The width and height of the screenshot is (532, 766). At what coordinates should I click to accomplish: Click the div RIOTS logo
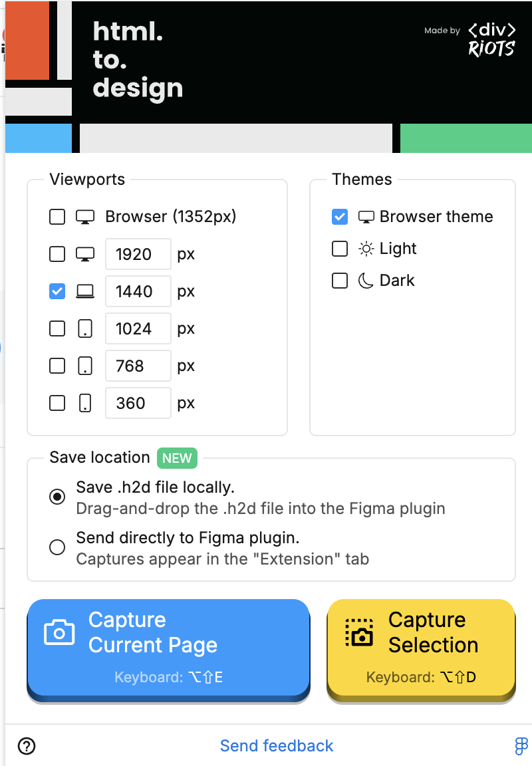[491, 40]
